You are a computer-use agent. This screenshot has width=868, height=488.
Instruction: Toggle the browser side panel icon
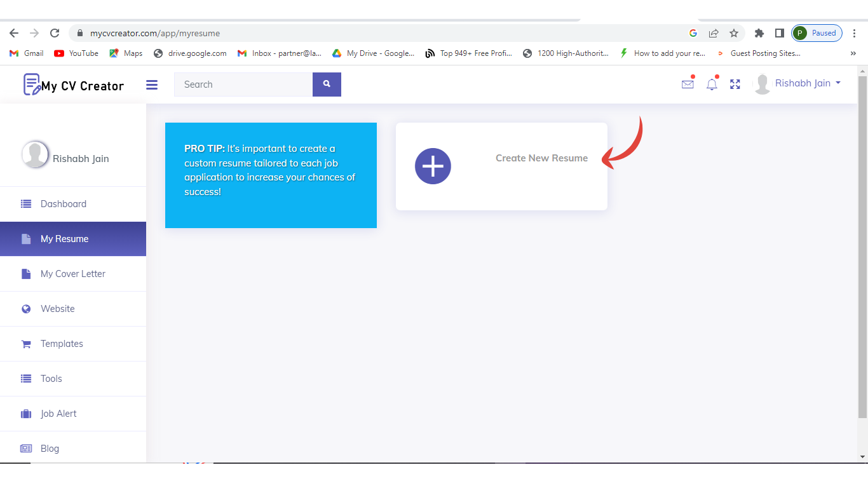point(779,33)
